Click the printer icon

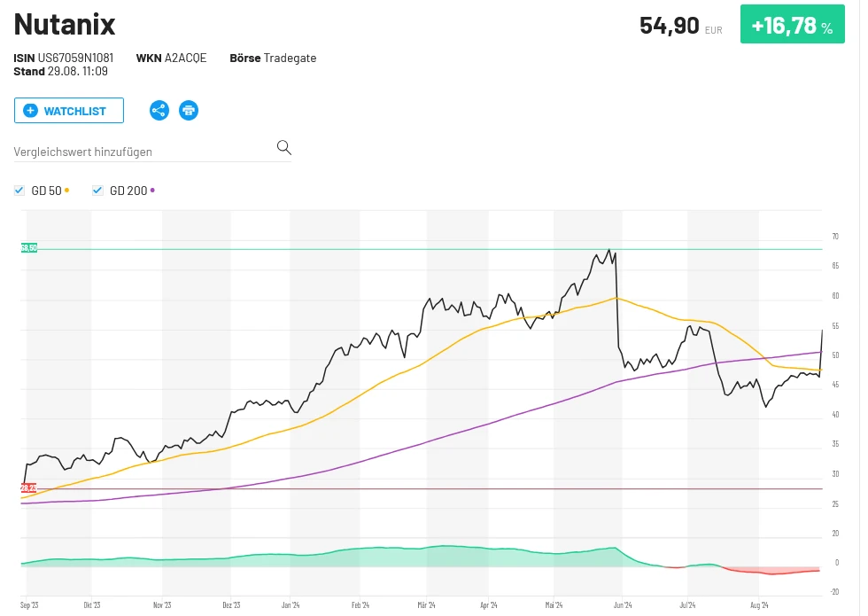(x=189, y=111)
